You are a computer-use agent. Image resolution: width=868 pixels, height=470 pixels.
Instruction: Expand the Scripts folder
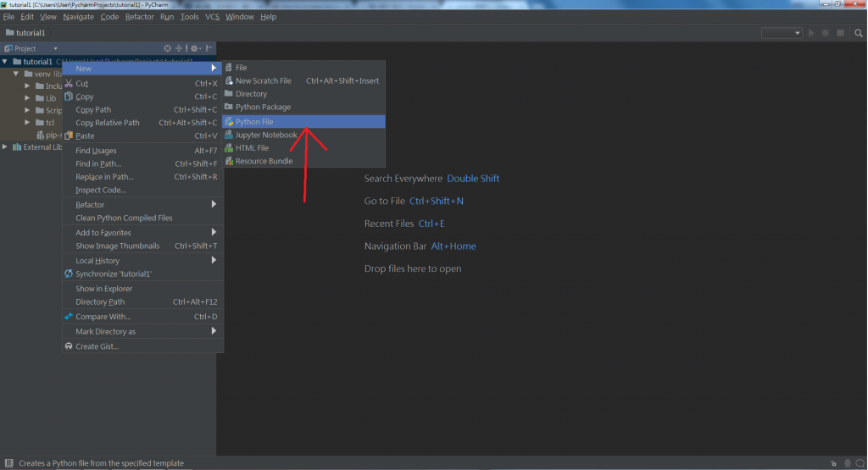pyautogui.click(x=27, y=110)
